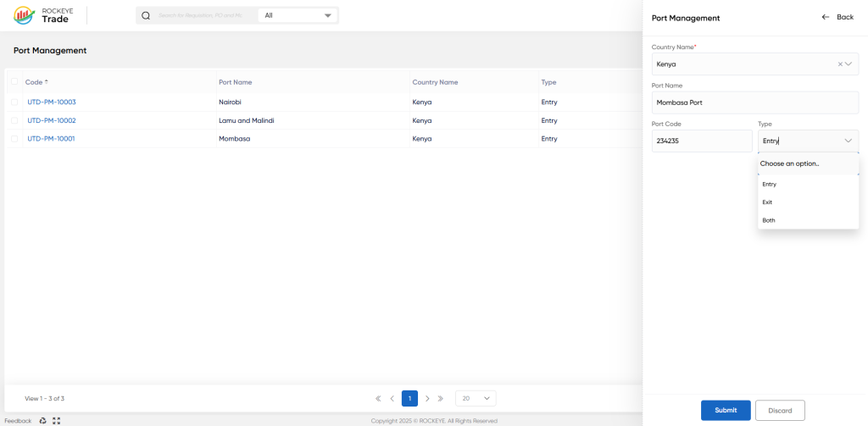Go to first page of results
This screenshot has width=868, height=426.
coord(378,398)
